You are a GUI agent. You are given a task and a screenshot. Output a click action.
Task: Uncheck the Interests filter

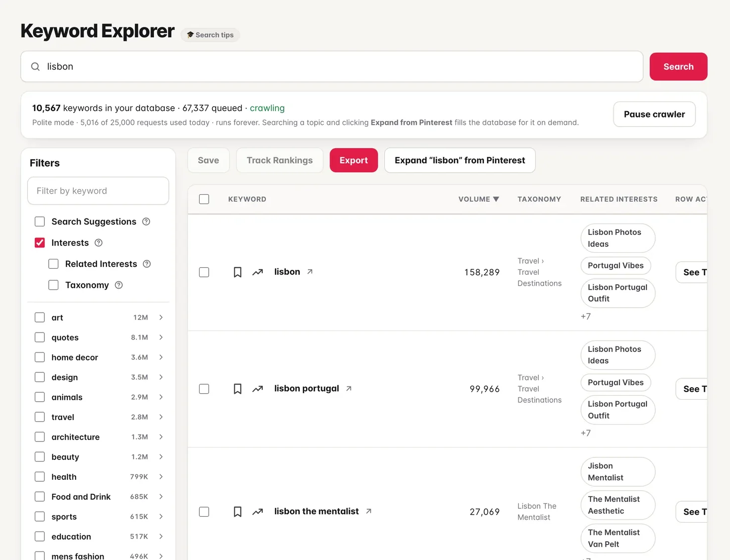[40, 243]
